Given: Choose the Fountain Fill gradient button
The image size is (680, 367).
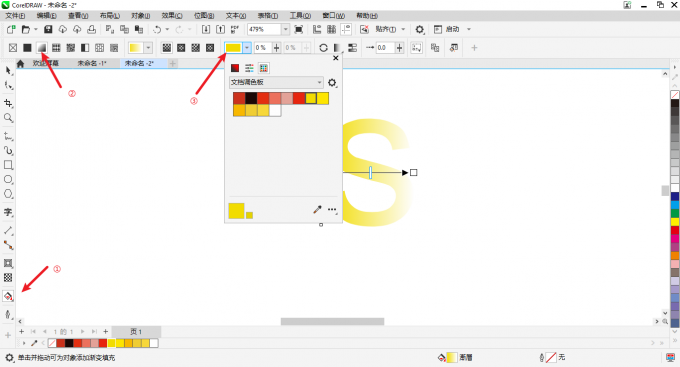Looking at the screenshot, I should point(42,47).
